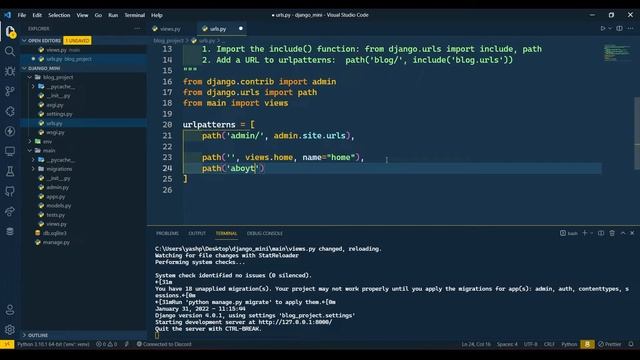
Task: Click Connected to Discord status item
Action: (x=164, y=344)
